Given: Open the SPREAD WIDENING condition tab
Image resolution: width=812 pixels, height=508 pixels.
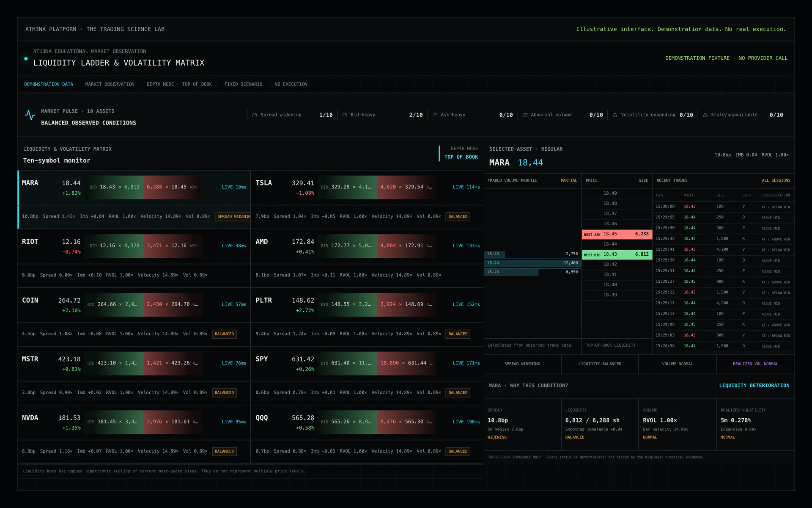Looking at the screenshot, I should pyautogui.click(x=522, y=364).
